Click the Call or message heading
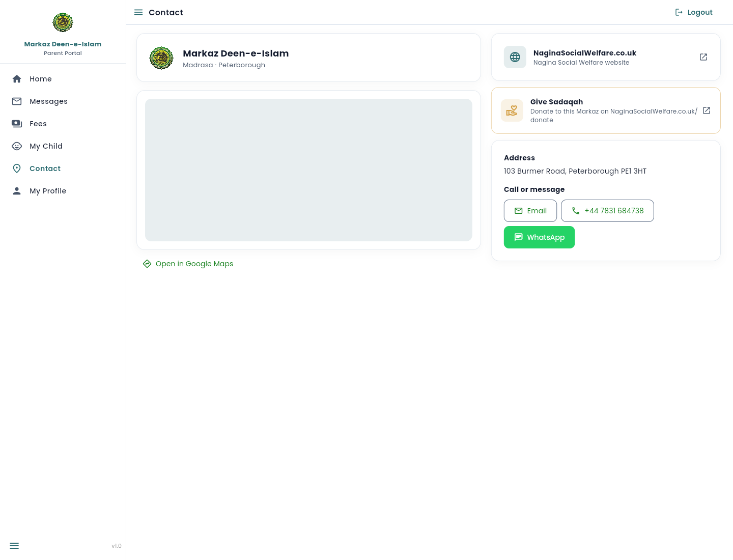Viewport: 733px width, 560px height. 534,189
